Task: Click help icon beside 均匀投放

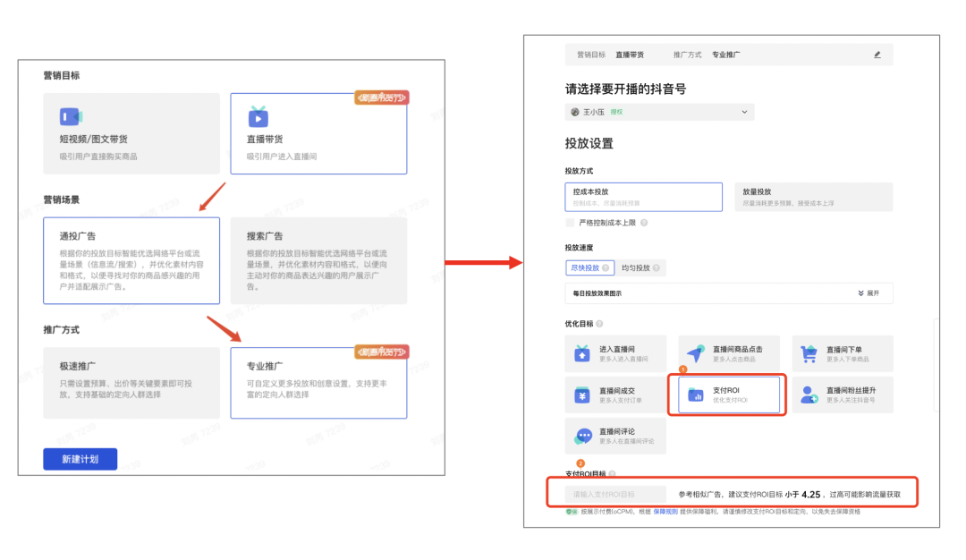Action: coord(657,268)
